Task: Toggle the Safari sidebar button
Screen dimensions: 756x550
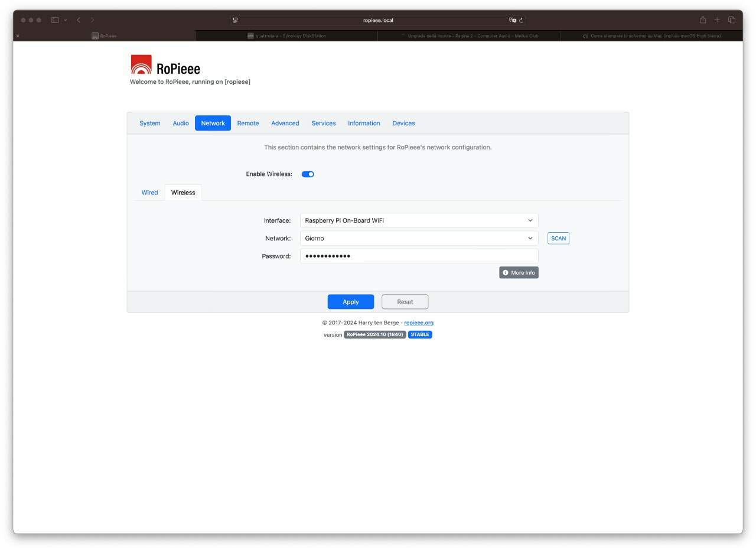Action: (55, 20)
